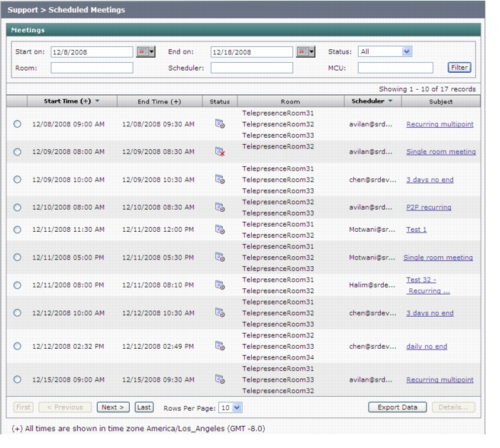Click status icon of 12/11/2008 11:30 AM meeting
Screen dimensions: 500x448
220,229
